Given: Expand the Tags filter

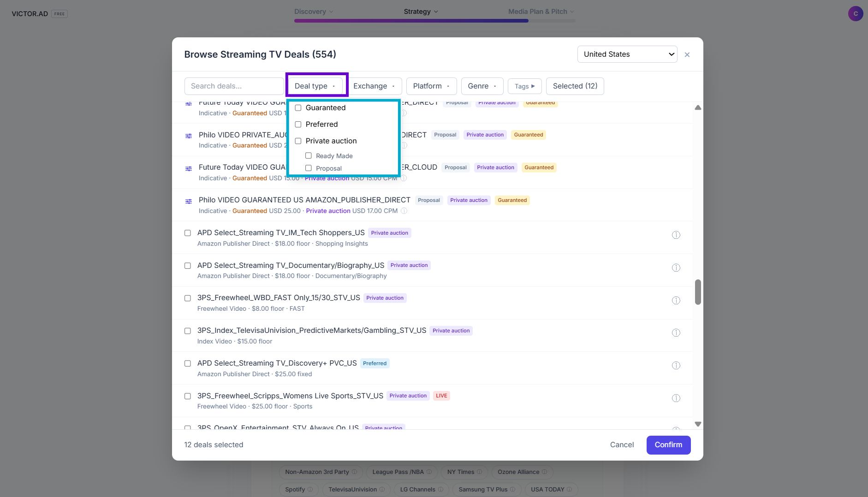Looking at the screenshot, I should (525, 86).
